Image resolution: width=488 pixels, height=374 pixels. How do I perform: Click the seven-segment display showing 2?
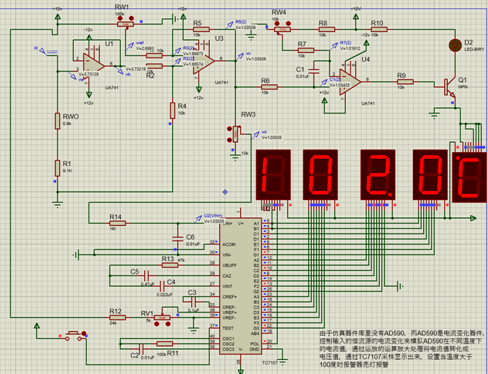point(378,175)
